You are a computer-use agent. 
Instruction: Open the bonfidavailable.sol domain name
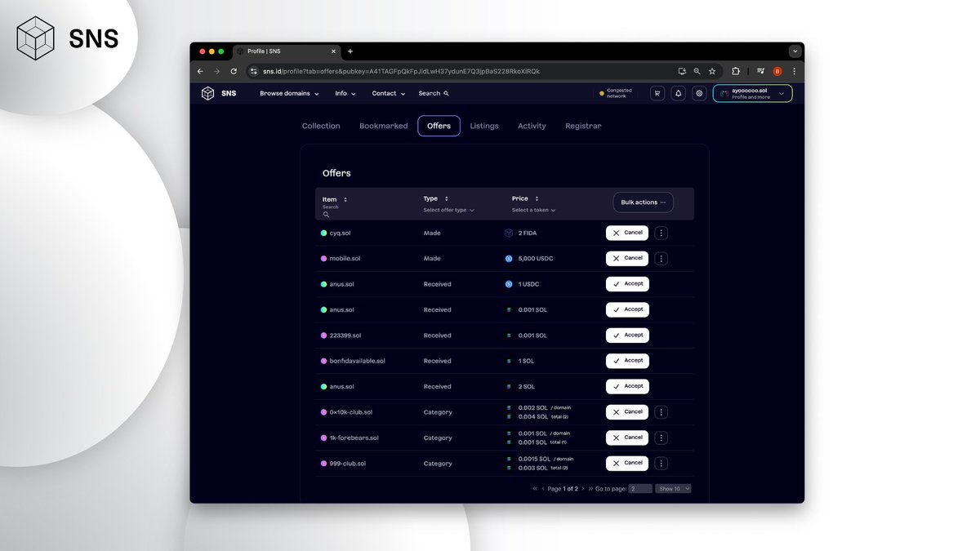[357, 361]
